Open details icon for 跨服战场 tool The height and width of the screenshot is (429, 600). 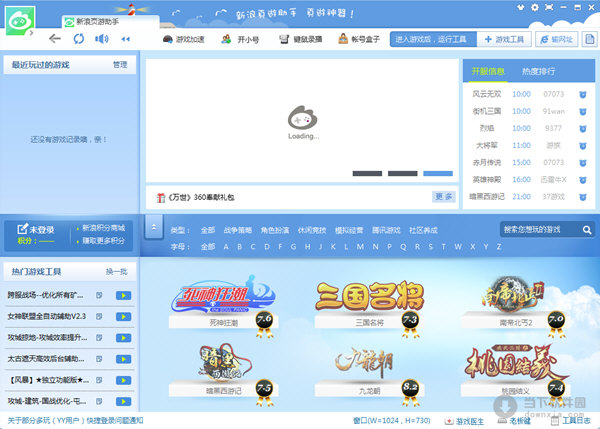click(99, 295)
